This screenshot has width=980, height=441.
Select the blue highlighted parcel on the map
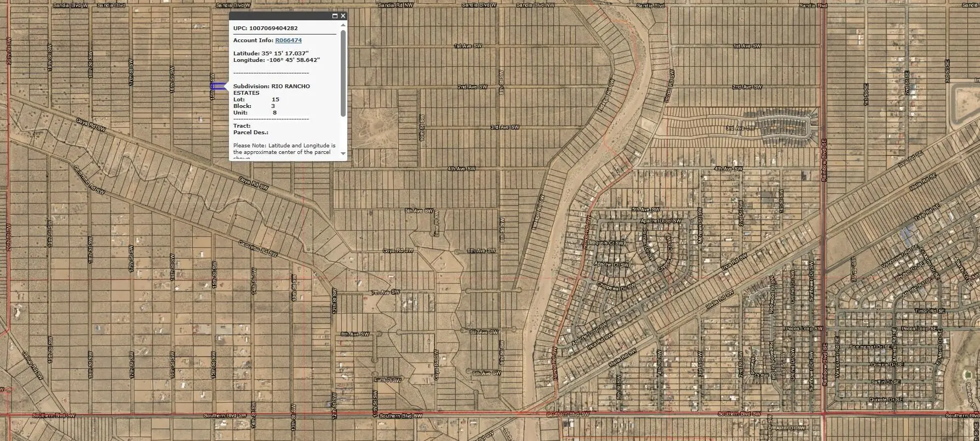(218, 87)
